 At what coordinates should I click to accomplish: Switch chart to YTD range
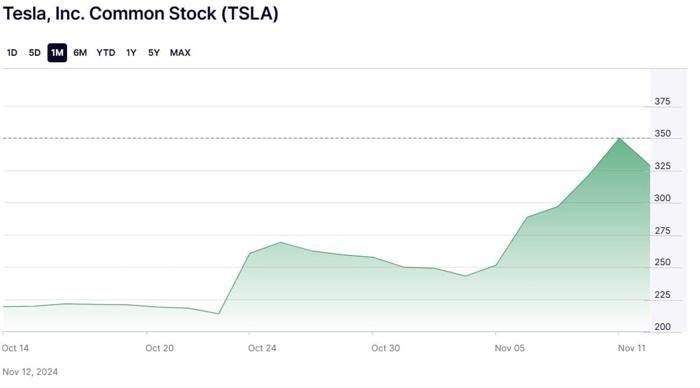106,53
